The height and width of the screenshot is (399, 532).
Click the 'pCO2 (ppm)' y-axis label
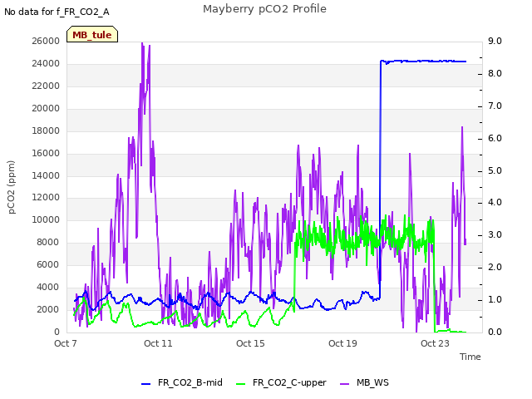pos(11,187)
